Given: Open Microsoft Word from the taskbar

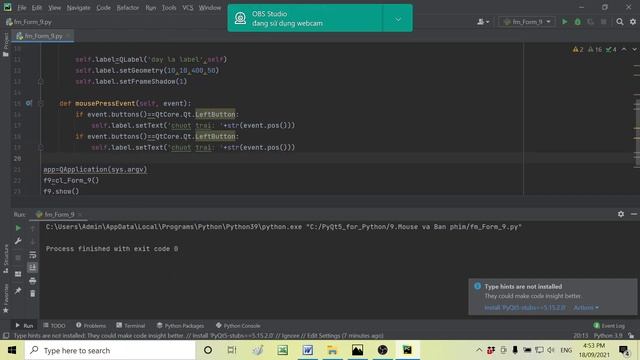Looking at the screenshot, I should point(307,350).
